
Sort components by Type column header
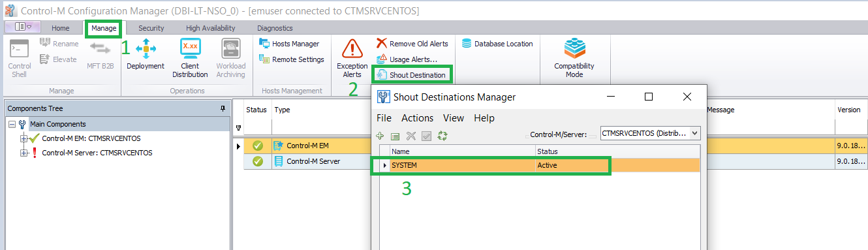tap(321, 110)
